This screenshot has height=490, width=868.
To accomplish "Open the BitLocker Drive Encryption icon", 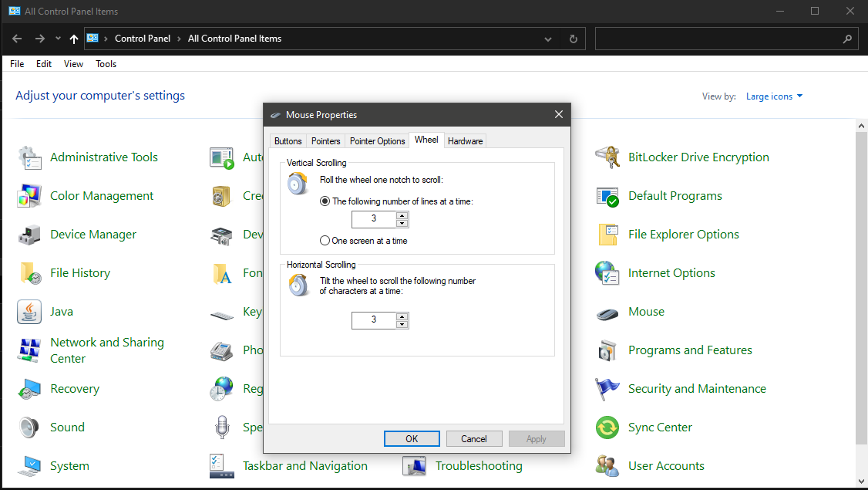I will [607, 157].
